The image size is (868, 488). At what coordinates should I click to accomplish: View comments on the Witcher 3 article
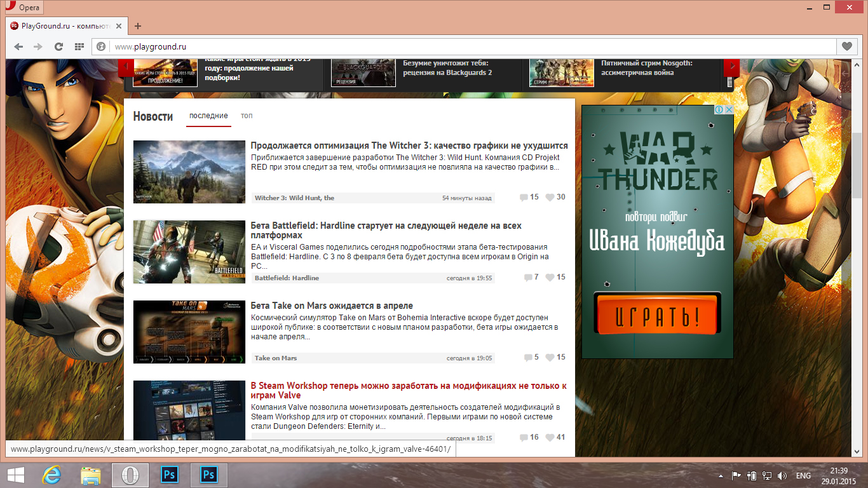[x=529, y=197]
